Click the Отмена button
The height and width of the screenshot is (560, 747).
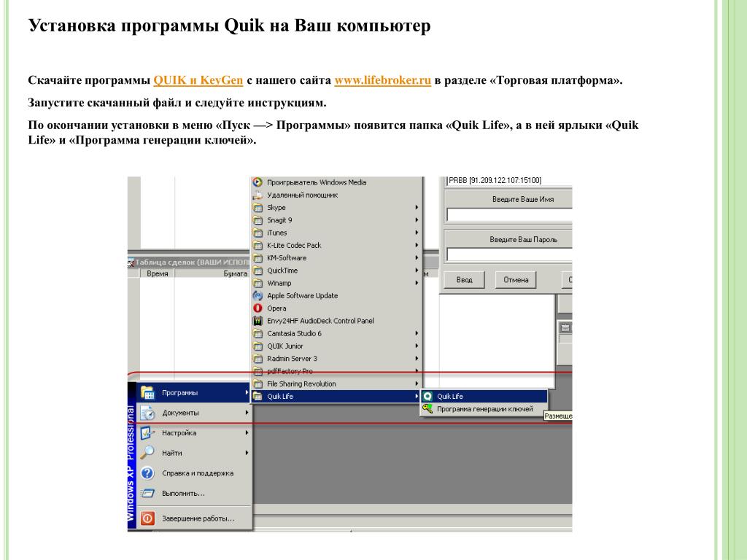[x=516, y=279]
